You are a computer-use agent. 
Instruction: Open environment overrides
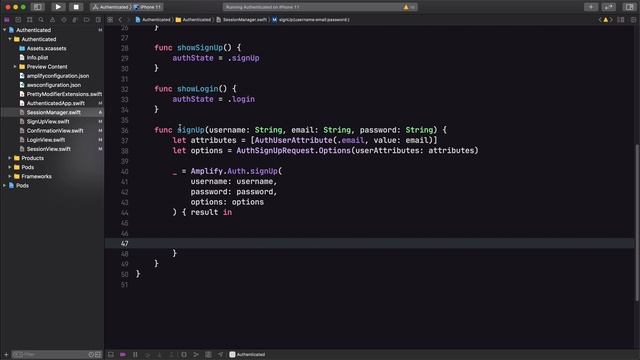tap(208, 354)
